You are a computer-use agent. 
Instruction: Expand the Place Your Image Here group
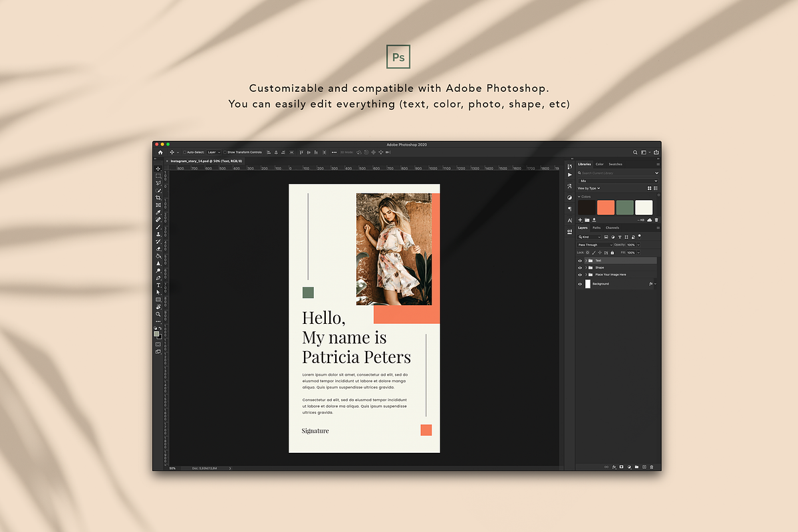(586, 275)
